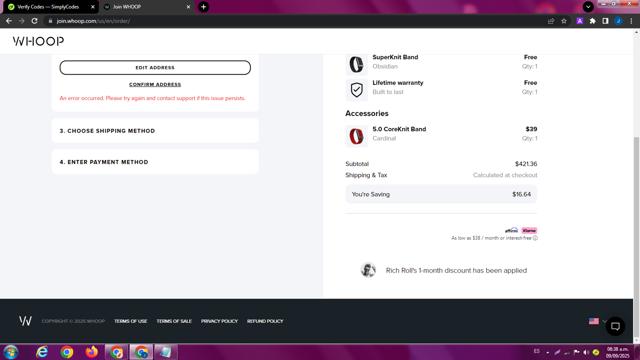640x360 pixels.
Task: Click the red 'An error occurred' message
Action: point(152,98)
